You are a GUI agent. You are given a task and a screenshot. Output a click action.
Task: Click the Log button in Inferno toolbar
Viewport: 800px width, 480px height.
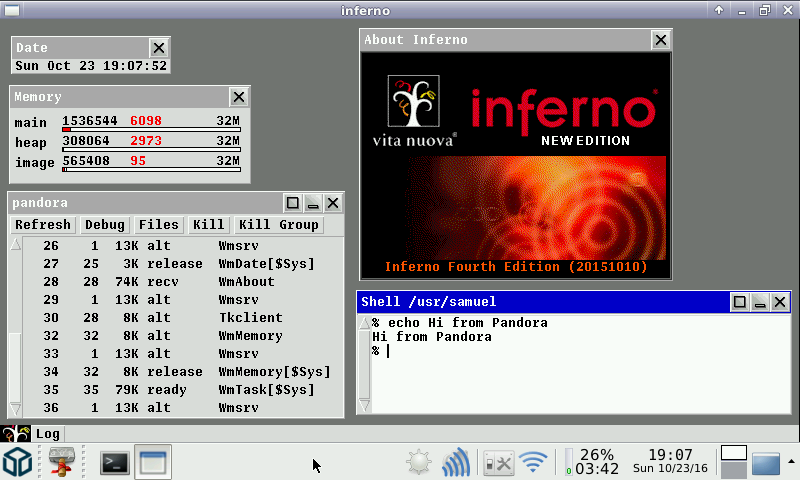[48, 434]
